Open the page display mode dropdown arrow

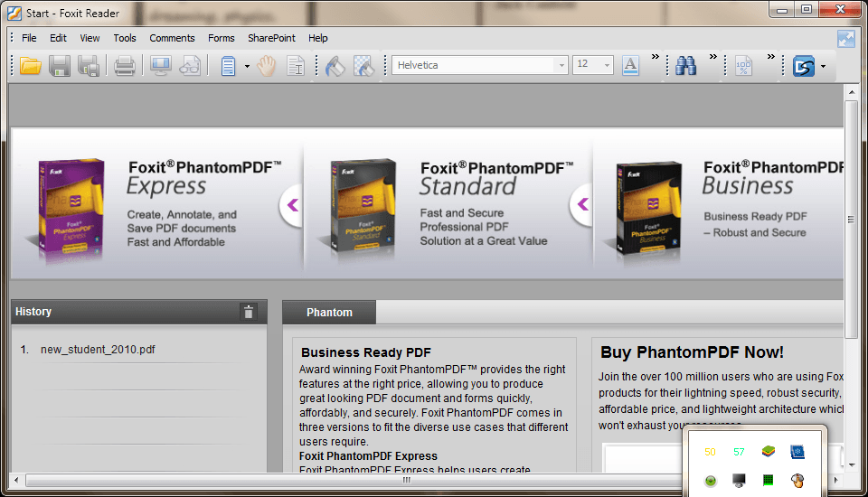point(247,66)
